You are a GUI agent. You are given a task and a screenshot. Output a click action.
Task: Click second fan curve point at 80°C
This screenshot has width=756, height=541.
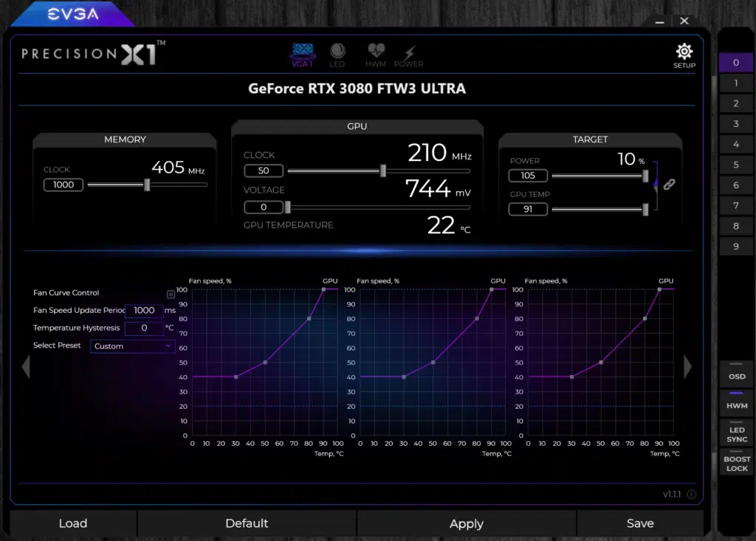pos(477,318)
